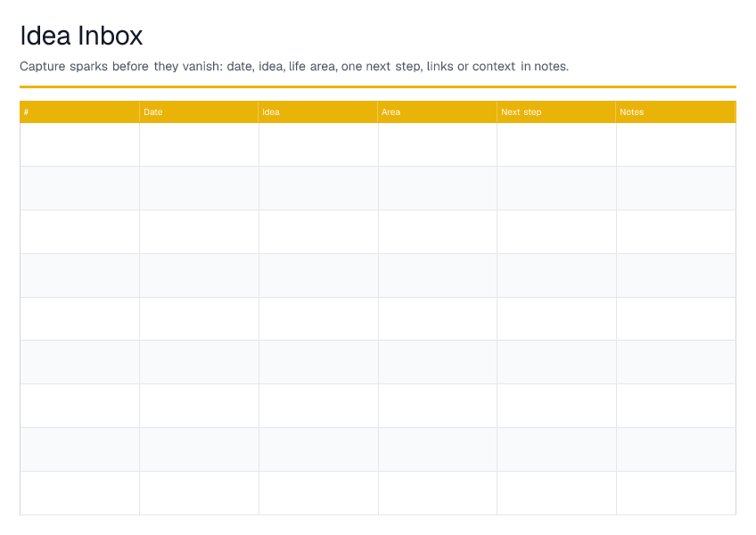Screen dimensions: 756x535
Task: Select the "#" column header
Action: (79, 112)
